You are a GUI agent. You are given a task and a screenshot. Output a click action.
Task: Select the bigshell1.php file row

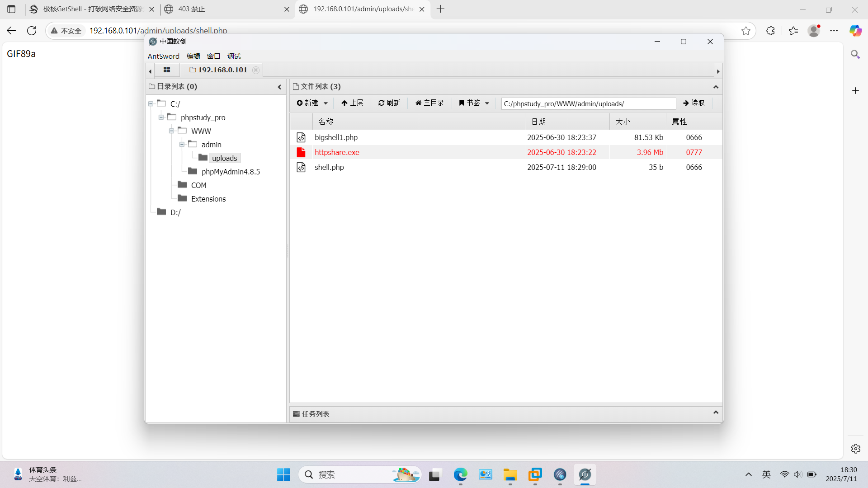(336, 137)
